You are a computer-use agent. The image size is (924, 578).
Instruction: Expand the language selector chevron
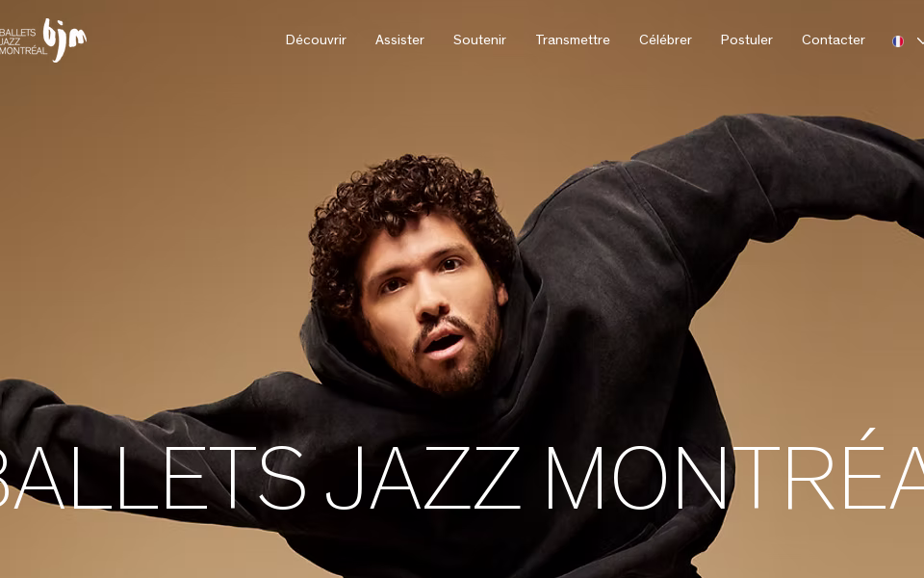(920, 40)
